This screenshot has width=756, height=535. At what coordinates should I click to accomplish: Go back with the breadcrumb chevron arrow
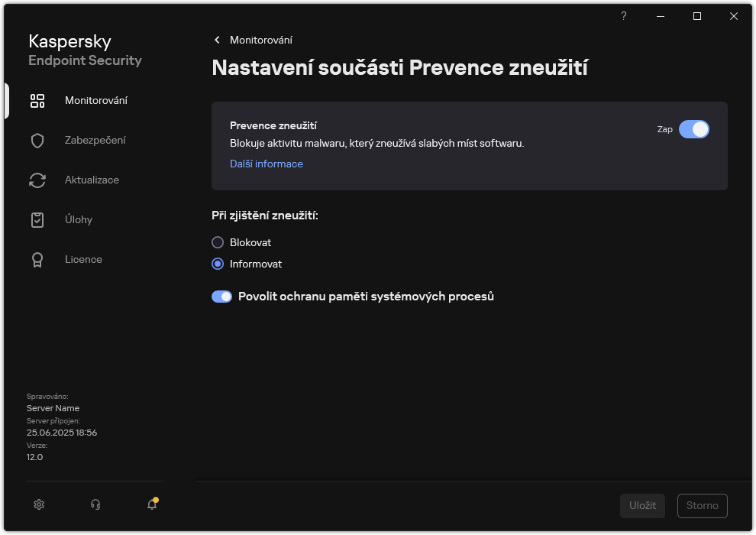pyautogui.click(x=217, y=39)
